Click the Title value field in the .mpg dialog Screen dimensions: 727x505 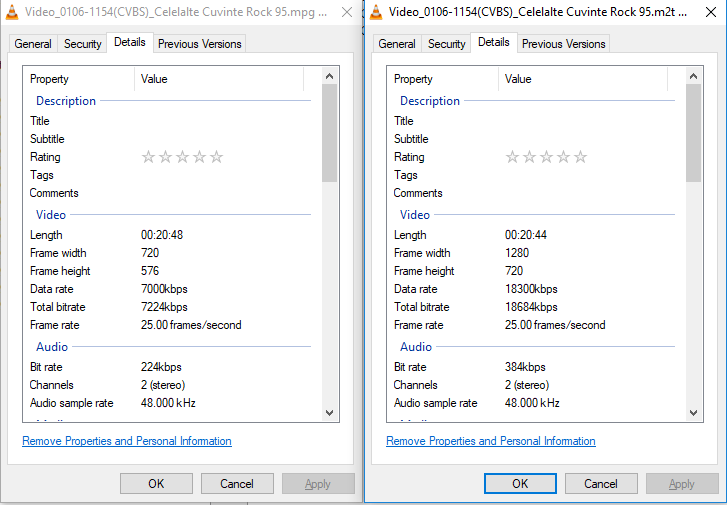(220, 121)
